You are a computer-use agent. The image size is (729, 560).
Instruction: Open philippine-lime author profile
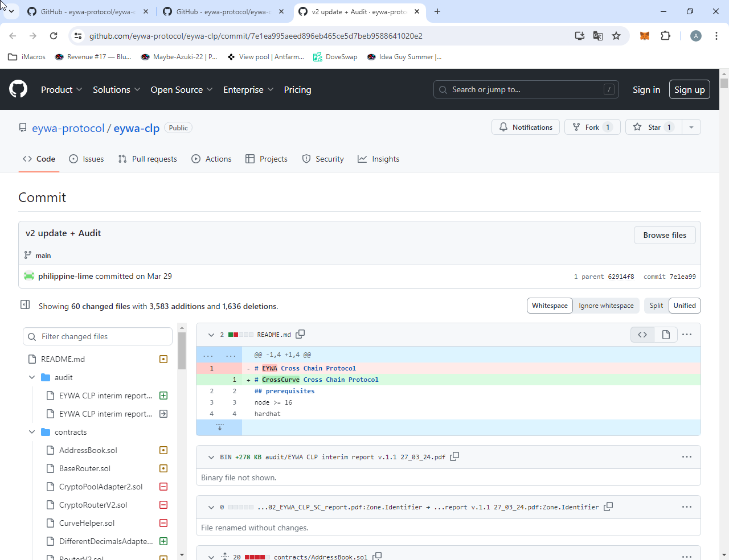65,276
